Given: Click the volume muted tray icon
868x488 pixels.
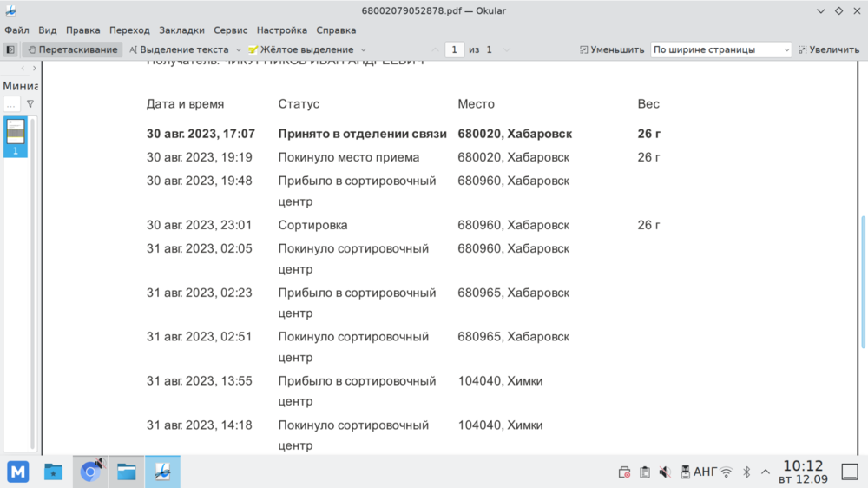Looking at the screenshot, I should (x=665, y=472).
